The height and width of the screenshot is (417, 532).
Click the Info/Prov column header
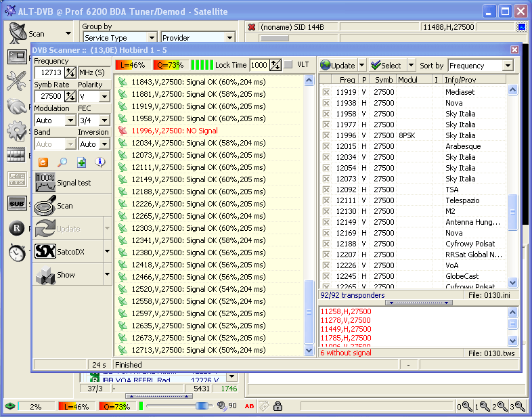(474, 80)
